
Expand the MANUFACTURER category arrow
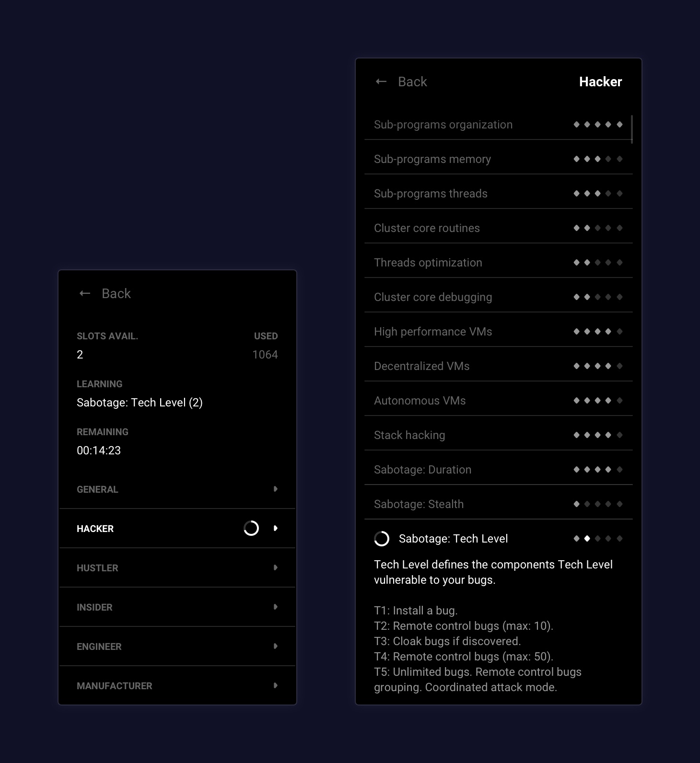275,685
